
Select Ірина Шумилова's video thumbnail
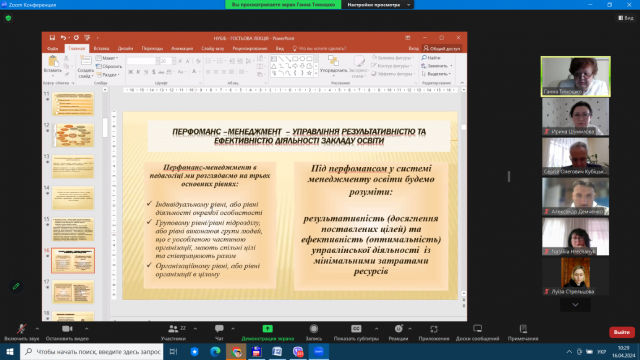coord(576,117)
